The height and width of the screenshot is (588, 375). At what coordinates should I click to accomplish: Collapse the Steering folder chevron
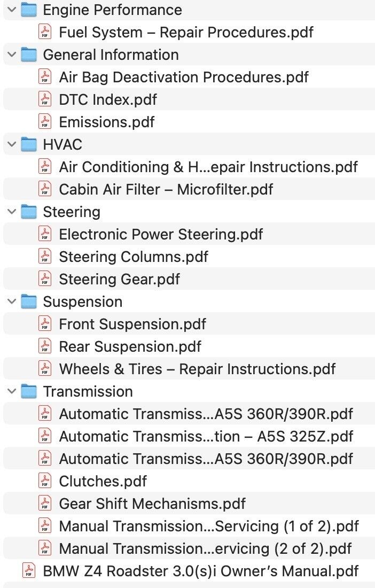[x=12, y=212]
